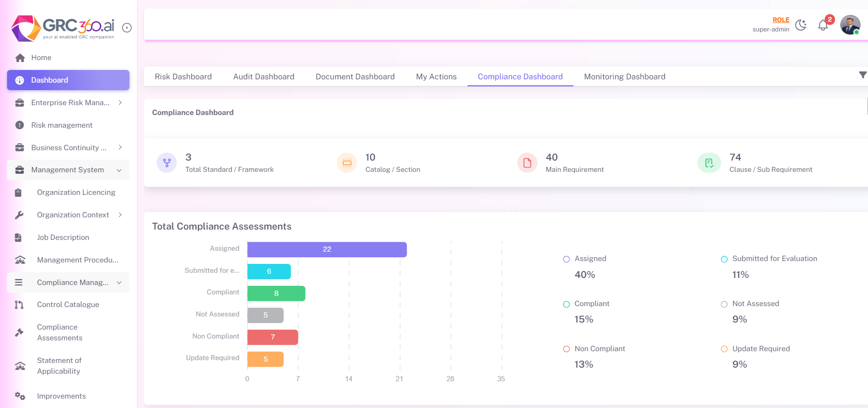Click the Total Standard / Framework icon
The image size is (868, 408).
pos(166,163)
